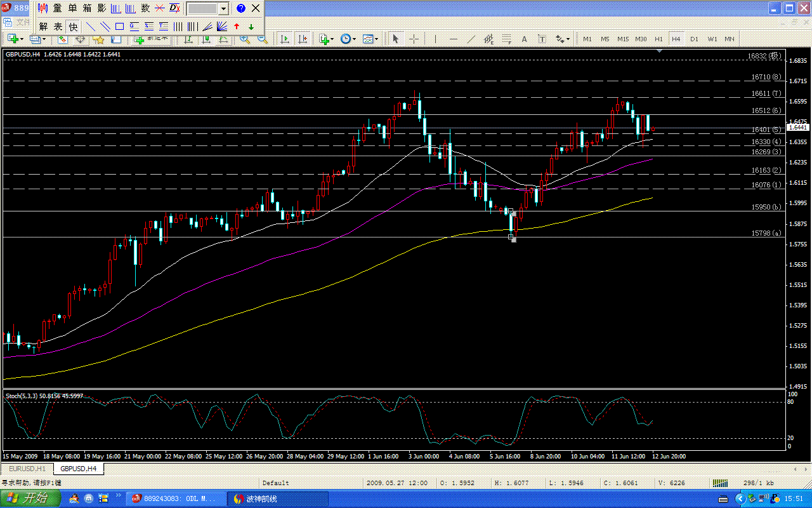
Task: Click the 表 button in floating toolbar
Action: point(58,27)
